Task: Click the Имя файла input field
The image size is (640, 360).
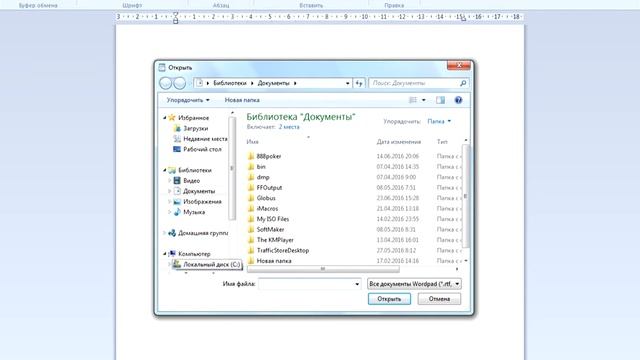Action: [x=310, y=284]
